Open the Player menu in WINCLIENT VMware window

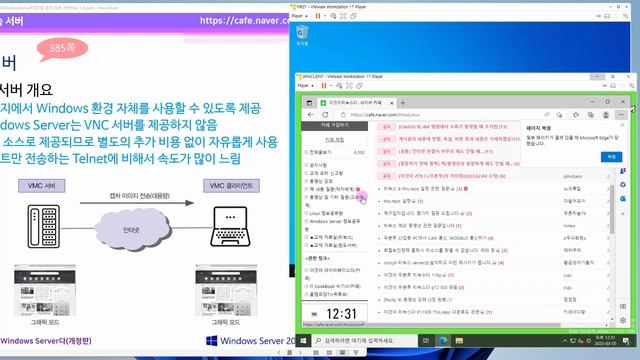click(305, 86)
